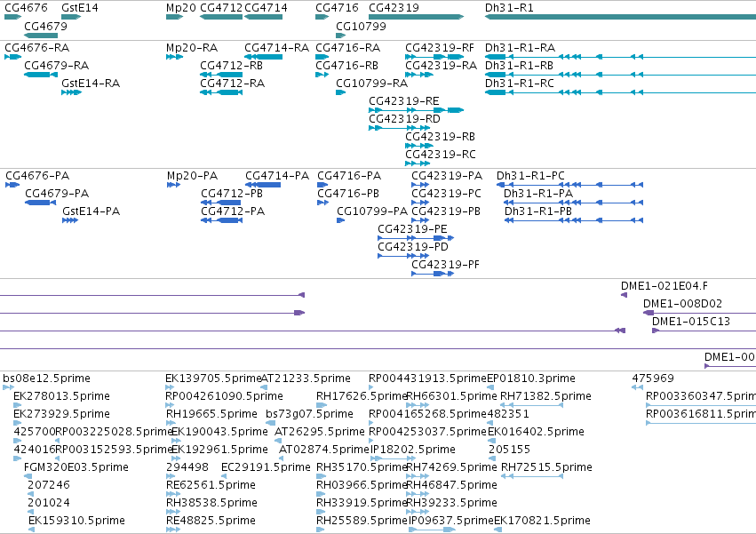Screen dimensions: 756x534
Task: Select transcript CG4714-RA
Action: click(x=277, y=48)
